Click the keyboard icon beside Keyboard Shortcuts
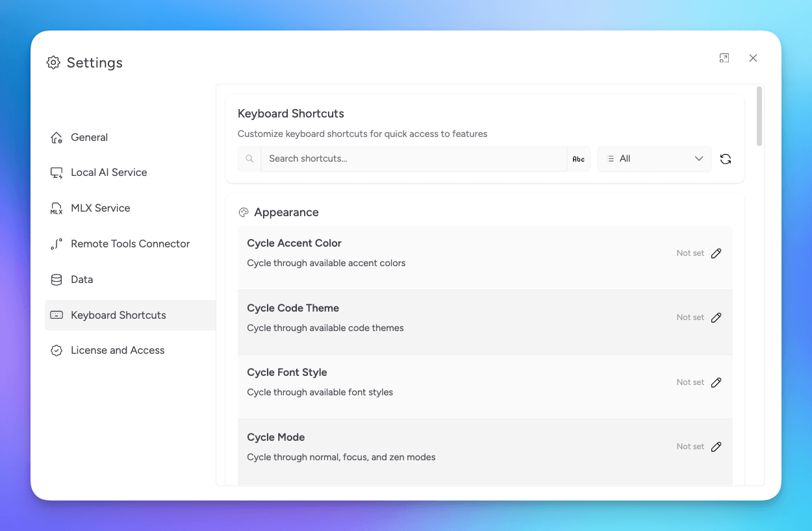 point(57,315)
